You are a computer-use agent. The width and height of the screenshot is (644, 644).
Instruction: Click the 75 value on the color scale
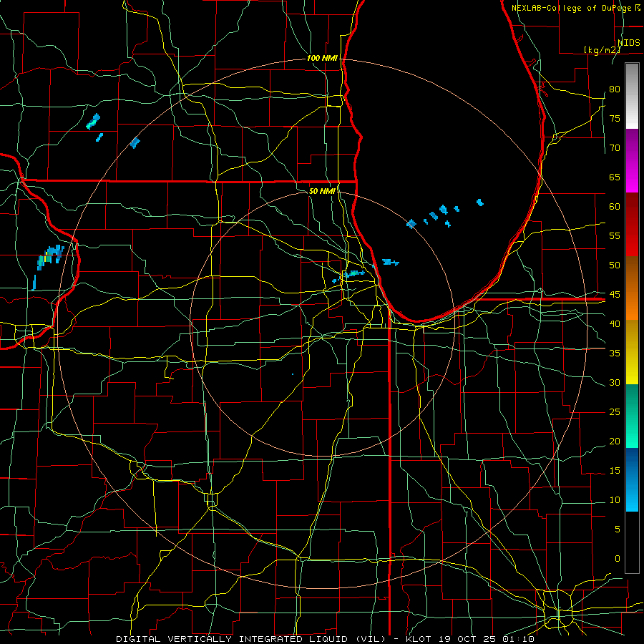point(615,119)
